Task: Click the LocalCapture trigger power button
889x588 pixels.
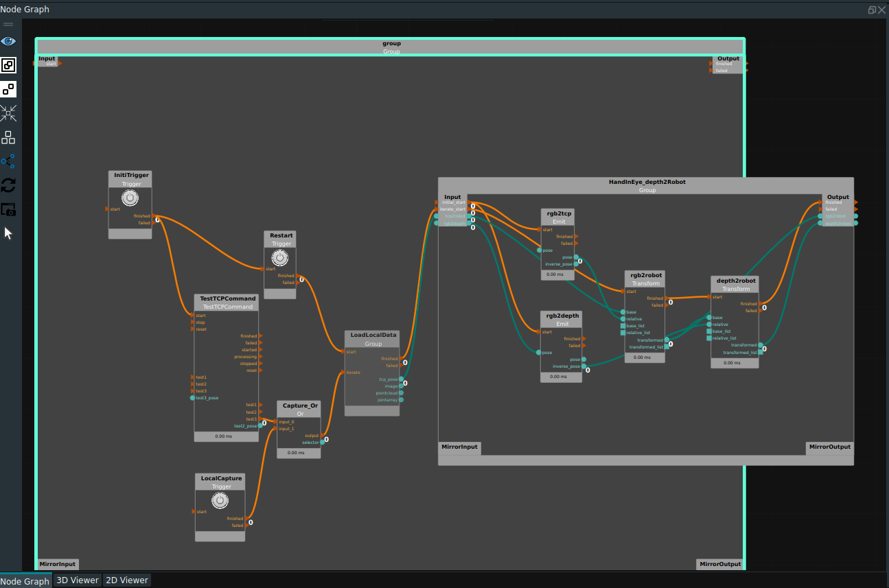Action: point(220,501)
